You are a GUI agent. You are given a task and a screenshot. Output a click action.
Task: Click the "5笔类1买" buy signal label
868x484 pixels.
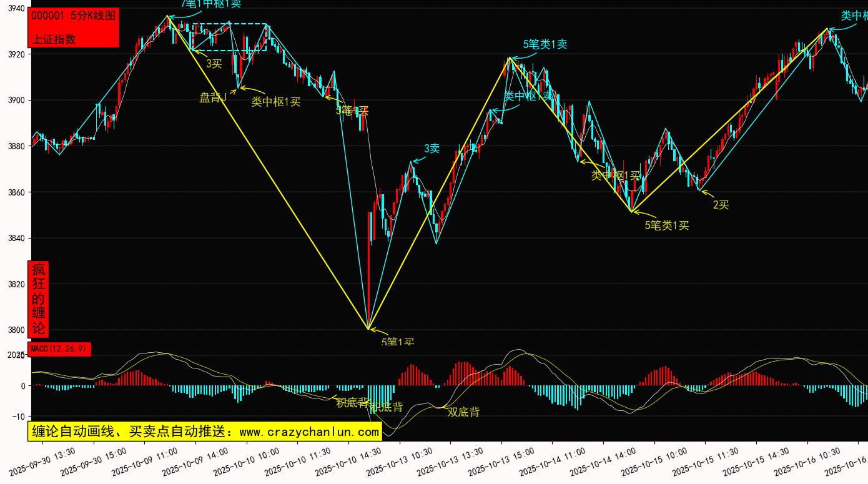pyautogui.click(x=666, y=225)
